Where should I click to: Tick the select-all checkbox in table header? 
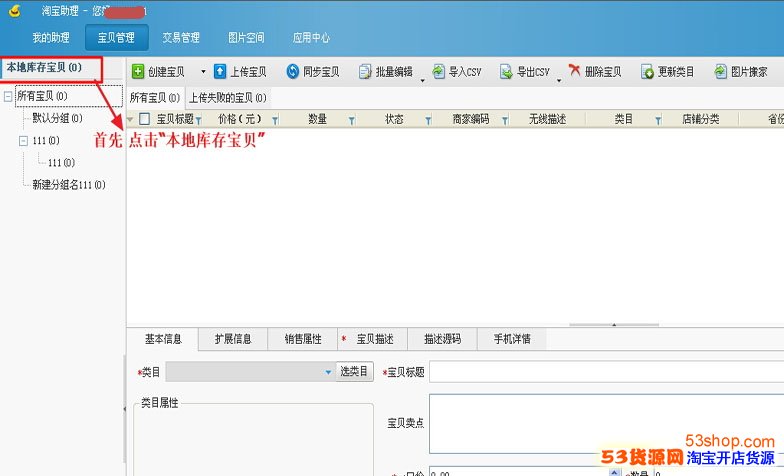[144, 119]
